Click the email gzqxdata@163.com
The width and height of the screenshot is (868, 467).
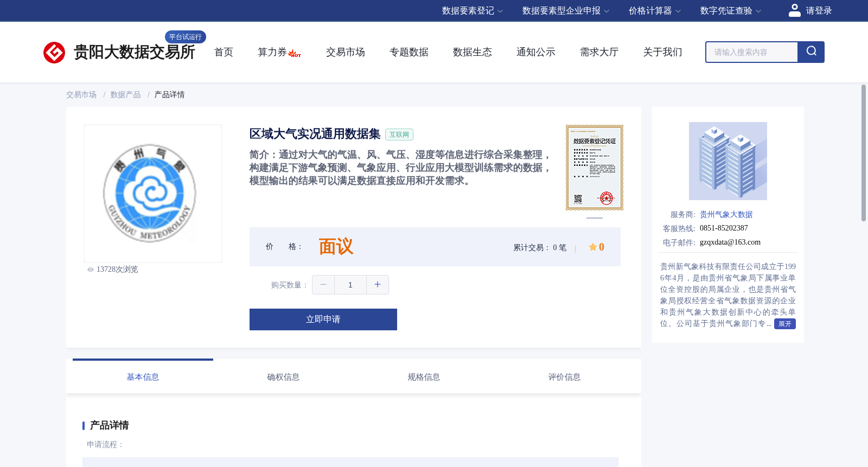pos(730,242)
